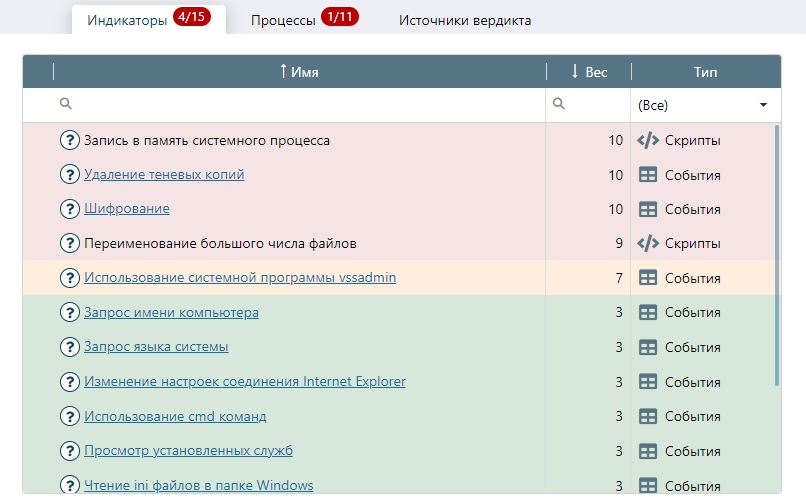Open the 'Источники вердикта' tab
The height and width of the screenshot is (502, 806).
[x=465, y=20]
